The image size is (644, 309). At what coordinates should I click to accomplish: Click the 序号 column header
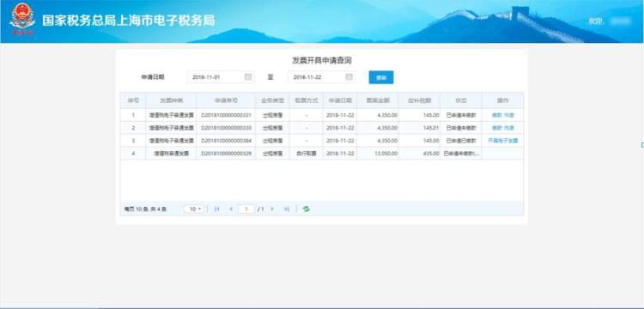click(133, 100)
